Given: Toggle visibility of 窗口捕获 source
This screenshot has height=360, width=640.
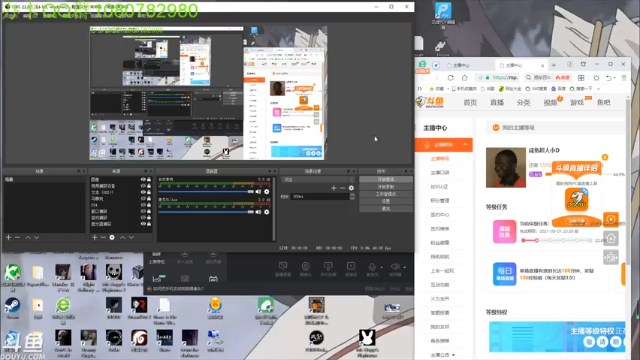Looking at the screenshot, I should coord(143,211).
